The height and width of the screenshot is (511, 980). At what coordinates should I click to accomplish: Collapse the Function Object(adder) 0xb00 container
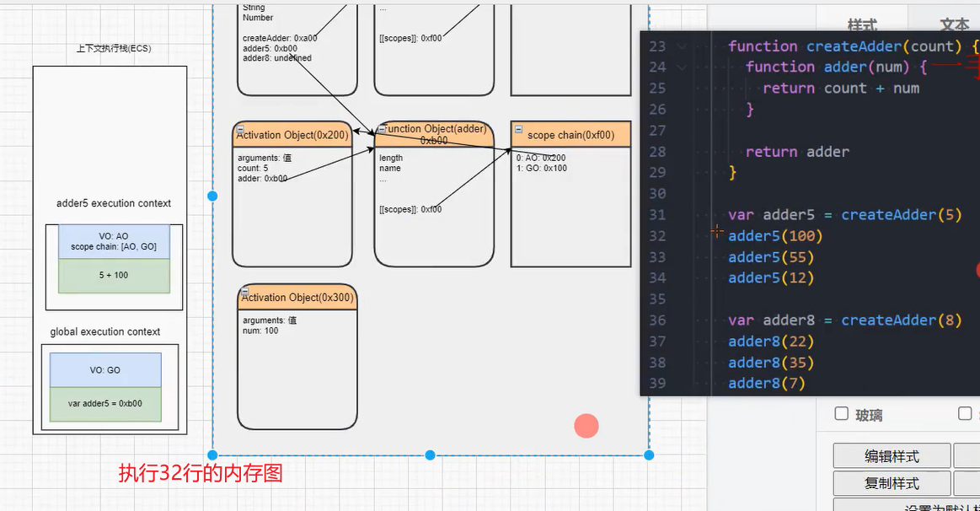382,129
